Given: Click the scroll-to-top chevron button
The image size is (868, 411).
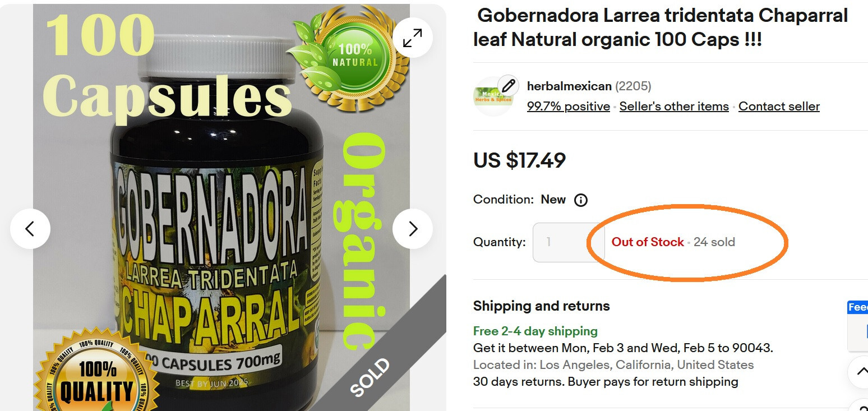Looking at the screenshot, I should (x=860, y=372).
